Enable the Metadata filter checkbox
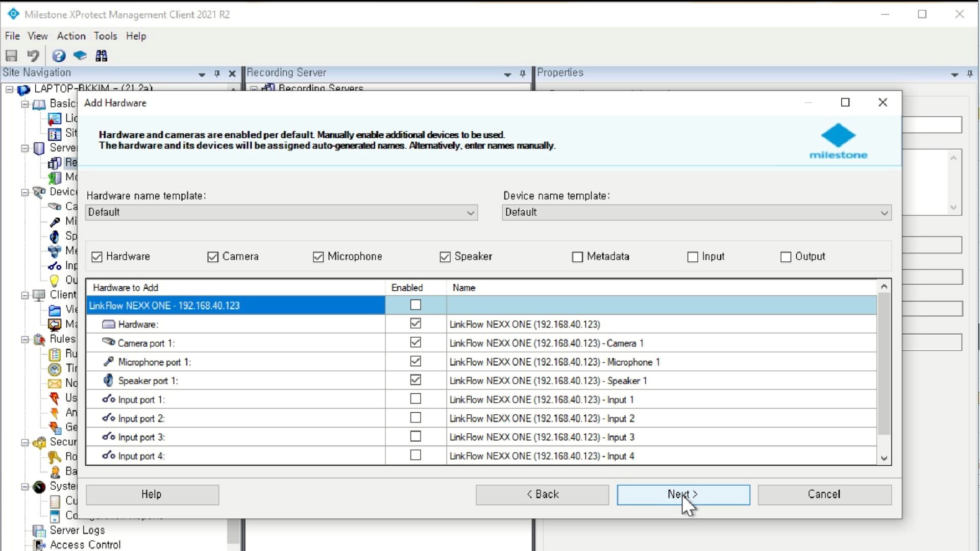 tap(577, 257)
